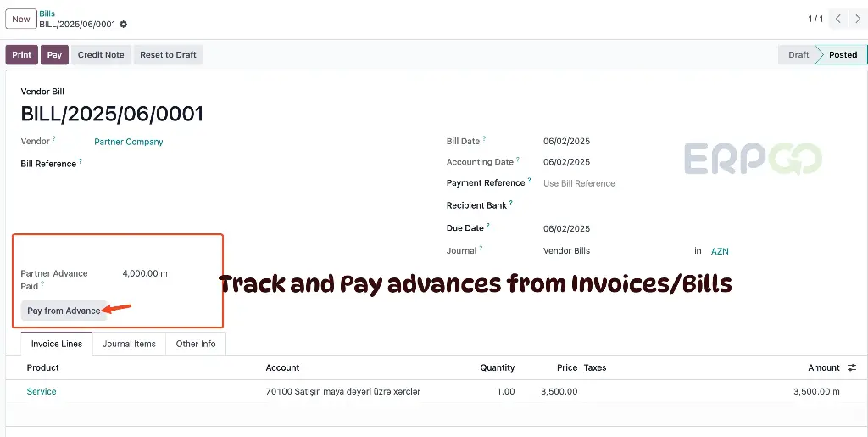Click the 4,000.00 advance paid amount
The image size is (868, 437).
tap(144, 273)
